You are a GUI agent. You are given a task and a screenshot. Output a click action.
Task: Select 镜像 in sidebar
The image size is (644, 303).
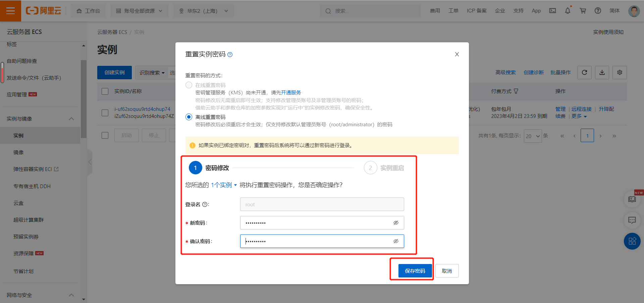pos(18,153)
